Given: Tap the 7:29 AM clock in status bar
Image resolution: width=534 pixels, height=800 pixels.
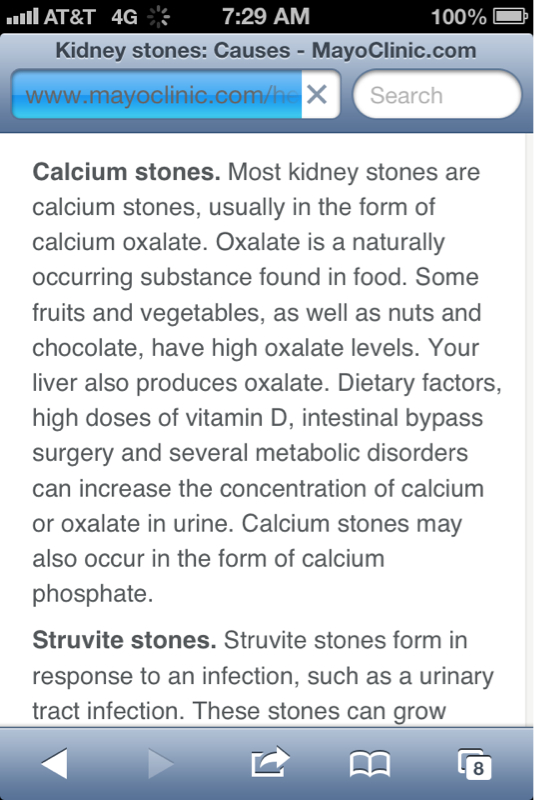Looking at the screenshot, I should [x=266, y=16].
